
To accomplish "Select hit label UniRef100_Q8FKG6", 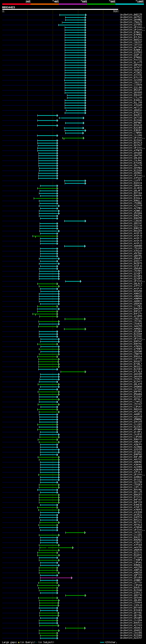I will [x=131, y=65].
